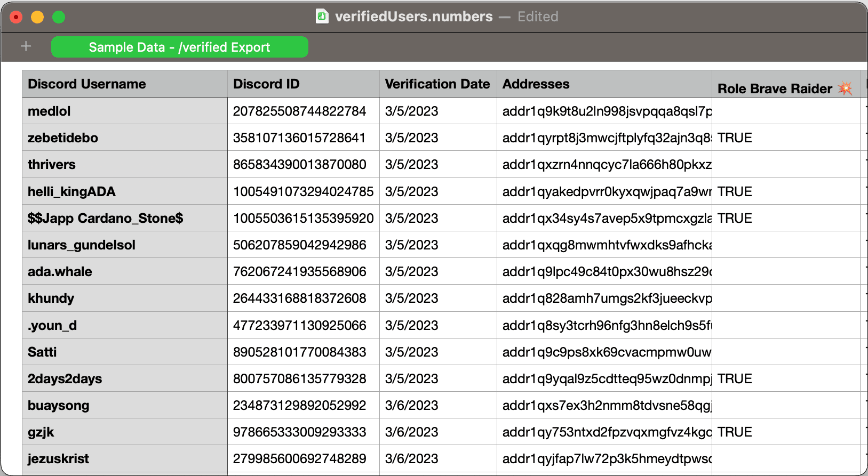Click TRUE in the gzjk row
The image size is (868, 476).
tap(735, 432)
